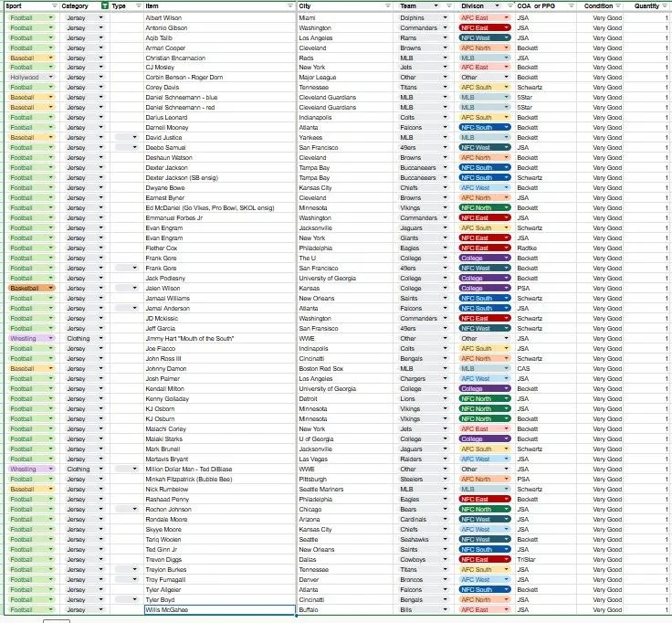Open Type dropdown in Tyler Boyd row
The image size is (672, 623).
point(134,599)
